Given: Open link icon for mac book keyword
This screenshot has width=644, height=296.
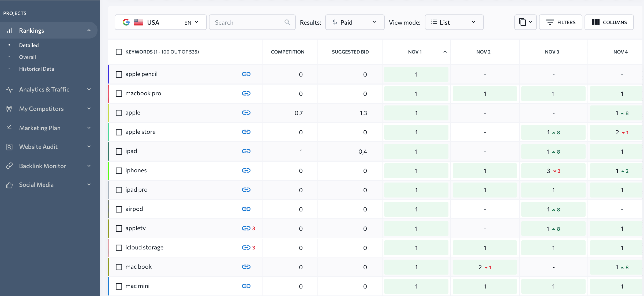Looking at the screenshot, I should [x=246, y=267].
